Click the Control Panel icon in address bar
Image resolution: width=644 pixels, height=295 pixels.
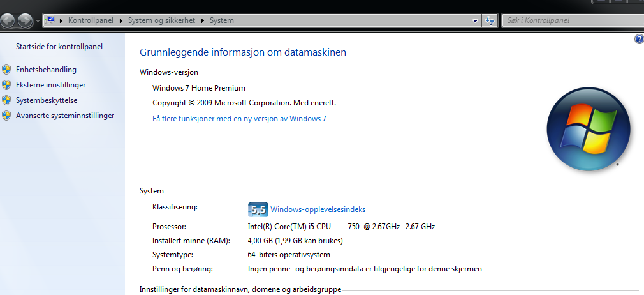pos(50,20)
